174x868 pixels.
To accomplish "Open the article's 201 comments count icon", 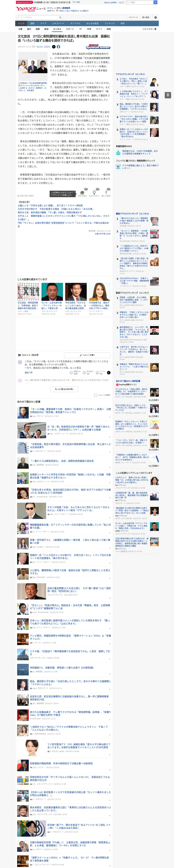I will click(x=40, y=47).
